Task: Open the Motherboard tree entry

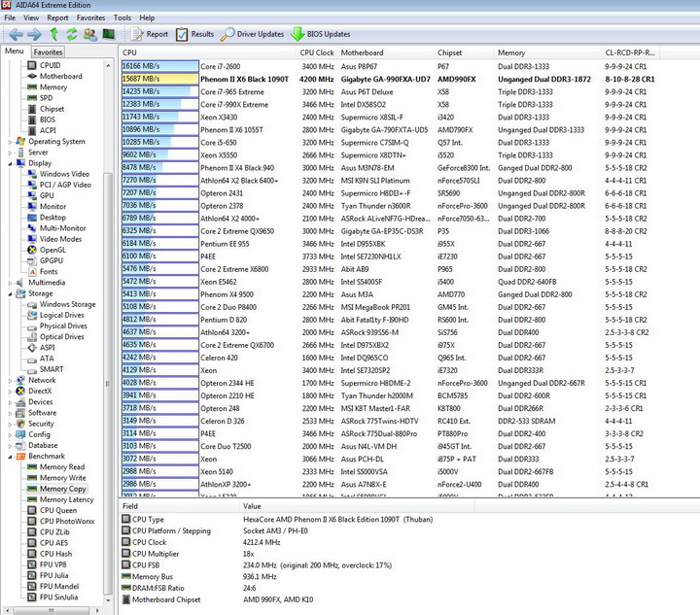Action: coord(60,76)
